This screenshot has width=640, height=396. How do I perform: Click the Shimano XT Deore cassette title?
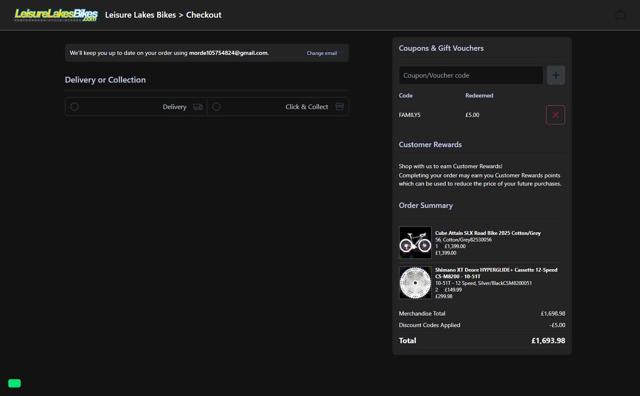coord(496,273)
